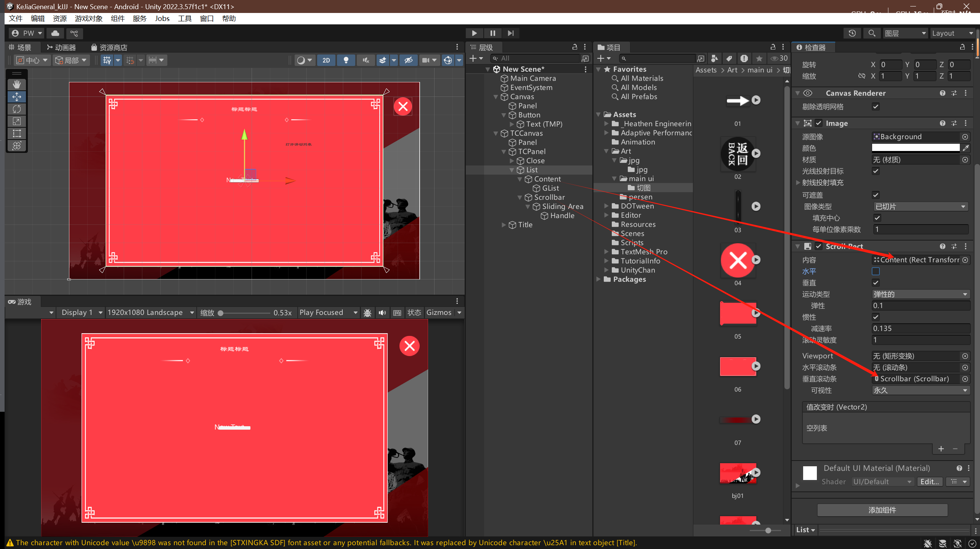Disable the Scroll Rect component checkbox
The height and width of the screenshot is (549, 980).
[x=818, y=246]
